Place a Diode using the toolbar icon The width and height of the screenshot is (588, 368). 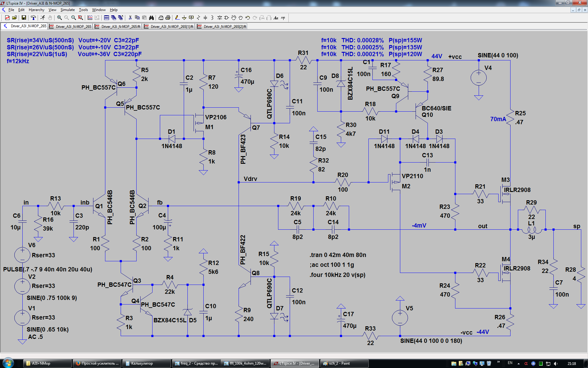[x=220, y=18]
